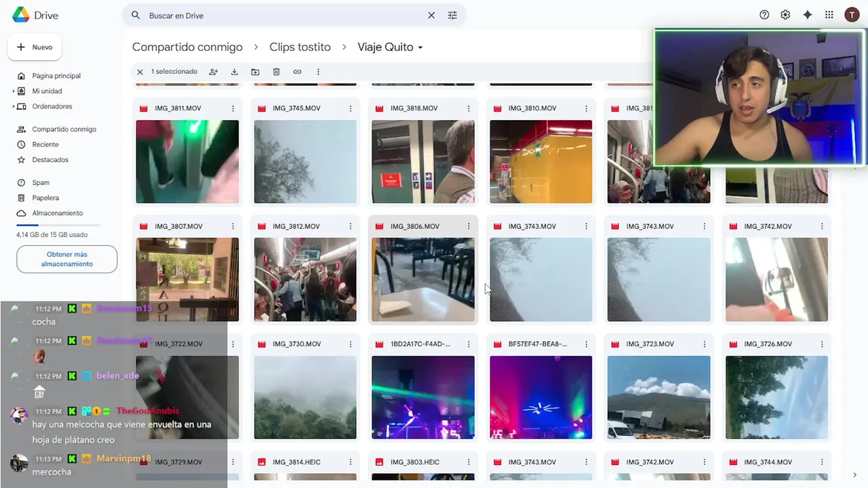Open Mi unidad in sidebar

pyautogui.click(x=47, y=91)
